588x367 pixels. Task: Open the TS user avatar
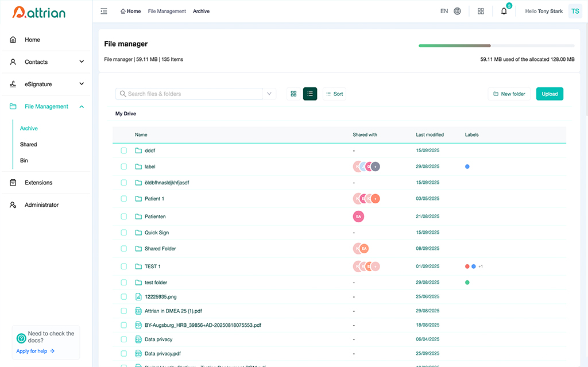(x=575, y=11)
